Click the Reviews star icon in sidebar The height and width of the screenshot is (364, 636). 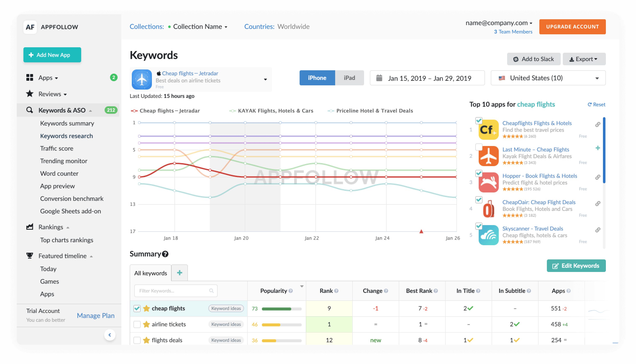pyautogui.click(x=30, y=94)
